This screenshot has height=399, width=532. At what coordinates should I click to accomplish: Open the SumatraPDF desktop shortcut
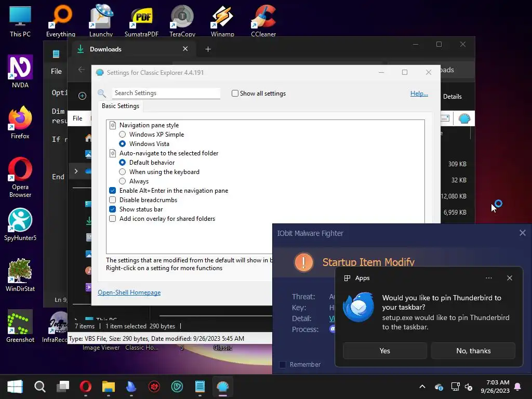[x=141, y=21]
